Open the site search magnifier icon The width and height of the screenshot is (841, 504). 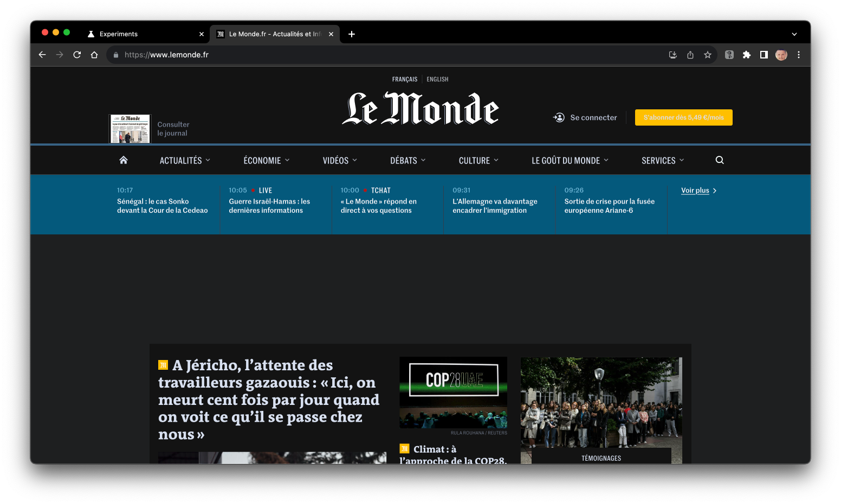pos(720,160)
